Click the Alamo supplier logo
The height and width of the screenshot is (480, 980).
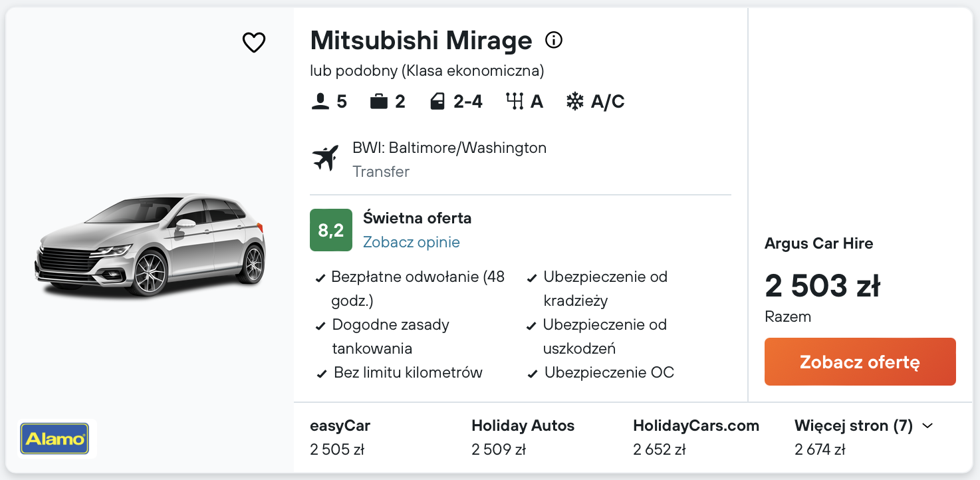[x=55, y=438]
